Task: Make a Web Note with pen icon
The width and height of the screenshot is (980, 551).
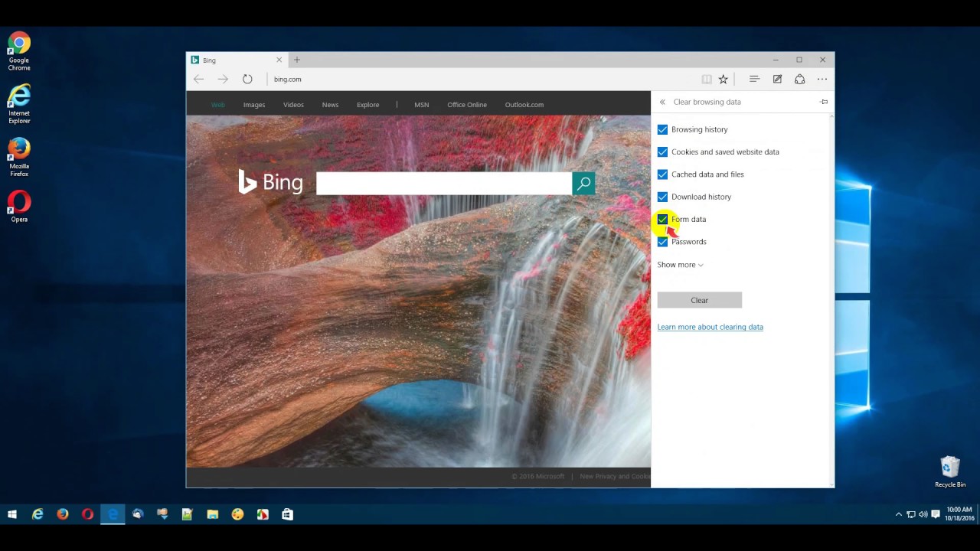Action: [x=777, y=79]
